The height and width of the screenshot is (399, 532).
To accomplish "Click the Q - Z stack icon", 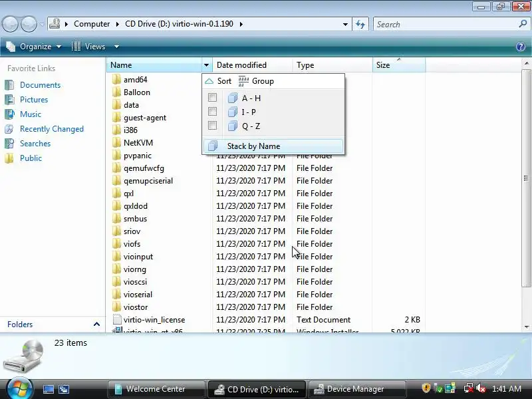I will [232, 126].
